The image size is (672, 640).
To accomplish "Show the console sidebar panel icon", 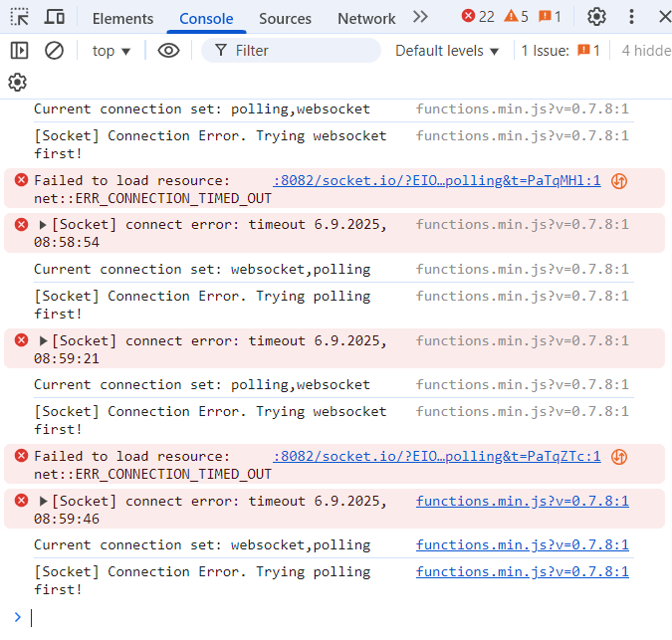I will click(x=20, y=50).
